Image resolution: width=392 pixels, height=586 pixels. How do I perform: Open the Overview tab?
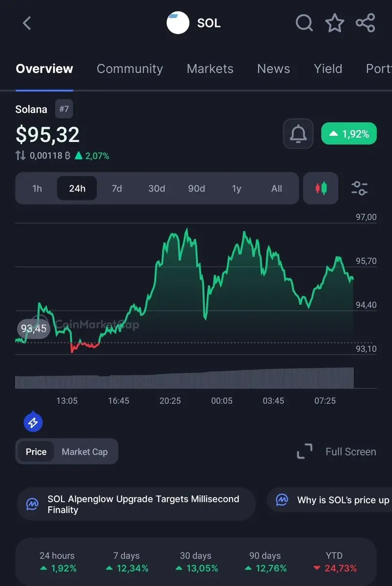[44, 69]
